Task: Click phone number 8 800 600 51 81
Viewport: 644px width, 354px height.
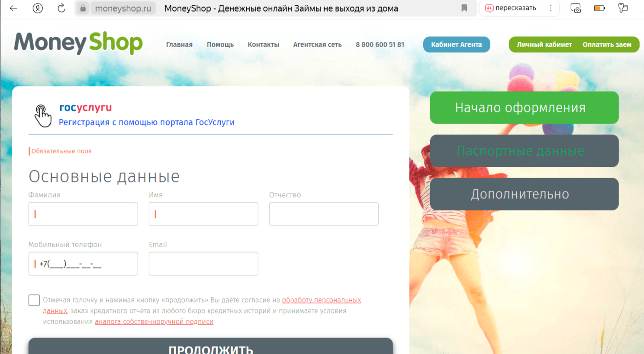Action: point(380,45)
